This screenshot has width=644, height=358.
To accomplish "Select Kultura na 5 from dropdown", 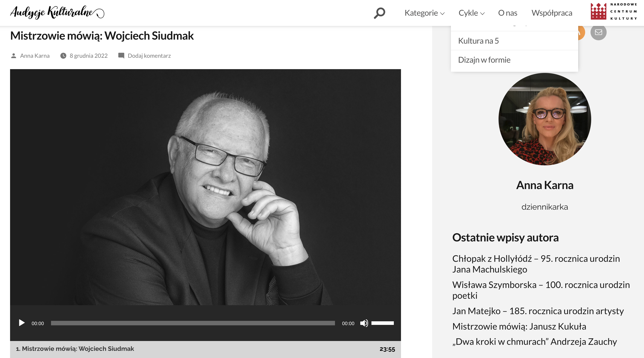I will tap(514, 41).
